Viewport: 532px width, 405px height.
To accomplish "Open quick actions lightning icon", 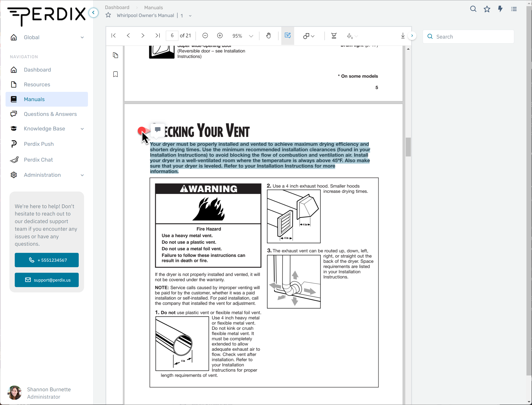I will 500,9.
